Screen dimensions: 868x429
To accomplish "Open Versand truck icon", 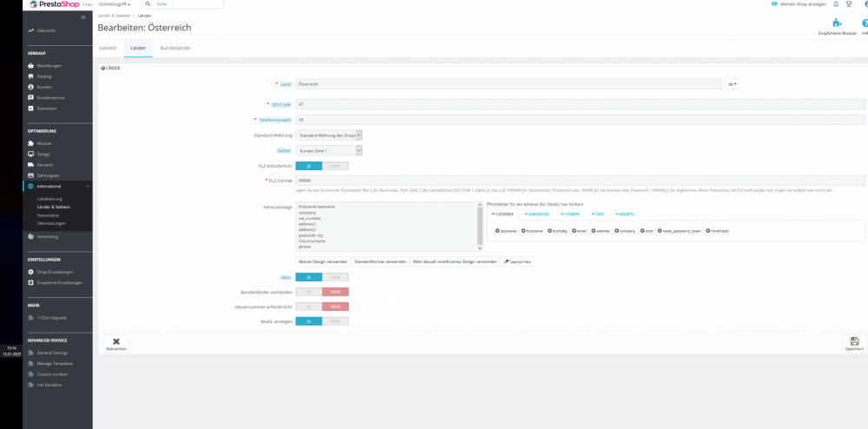I will point(31,165).
